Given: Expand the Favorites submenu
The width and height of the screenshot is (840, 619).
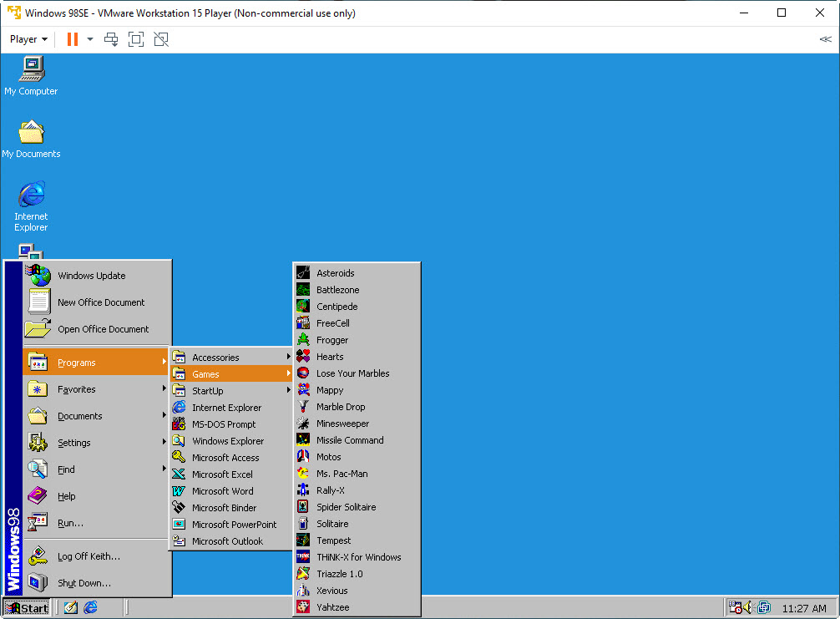Looking at the screenshot, I should [x=76, y=389].
